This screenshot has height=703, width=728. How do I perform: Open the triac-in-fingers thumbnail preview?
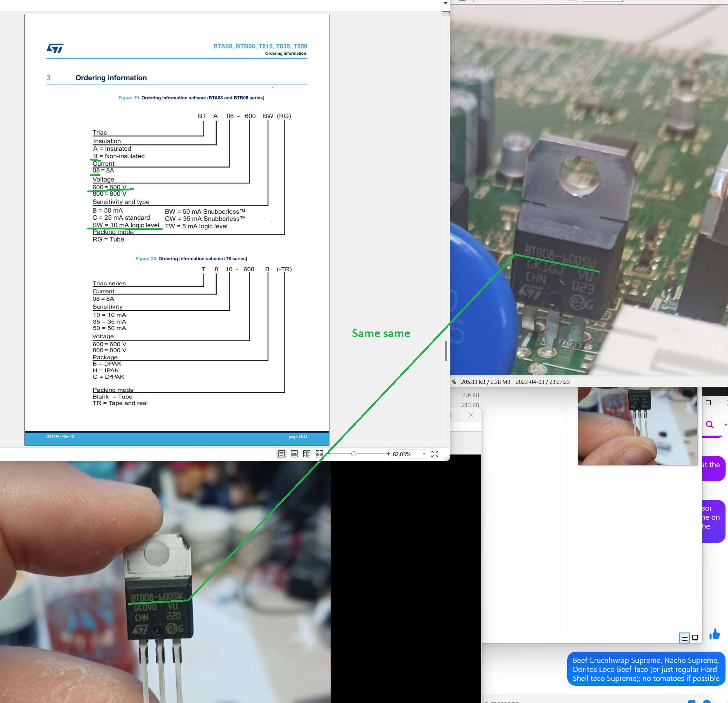637,426
